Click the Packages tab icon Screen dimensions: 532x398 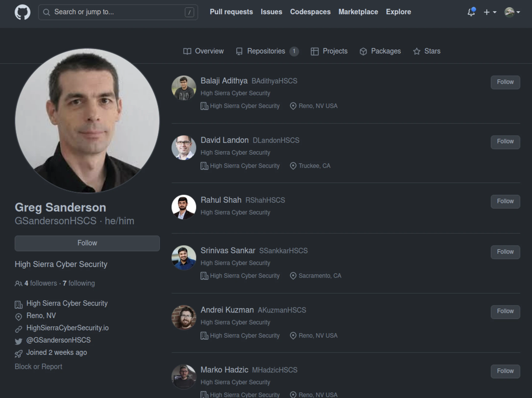(362, 51)
